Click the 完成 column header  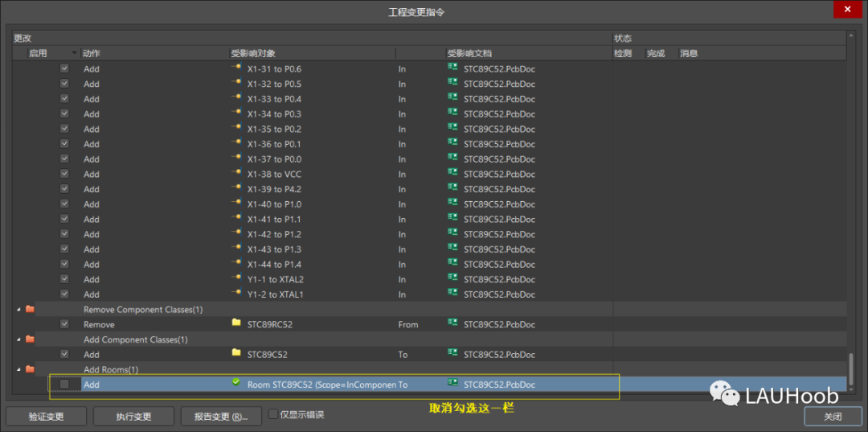click(x=656, y=53)
